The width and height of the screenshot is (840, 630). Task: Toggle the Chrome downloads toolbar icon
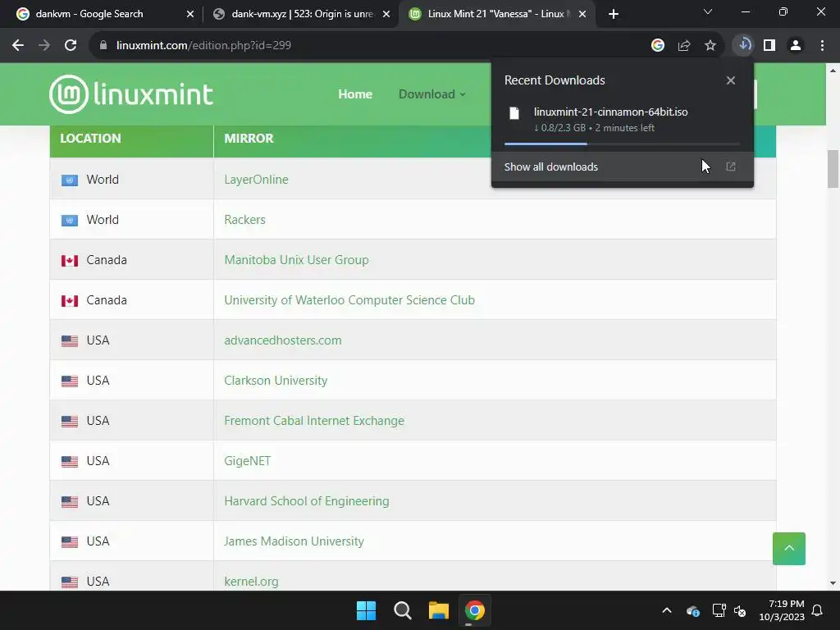743,45
